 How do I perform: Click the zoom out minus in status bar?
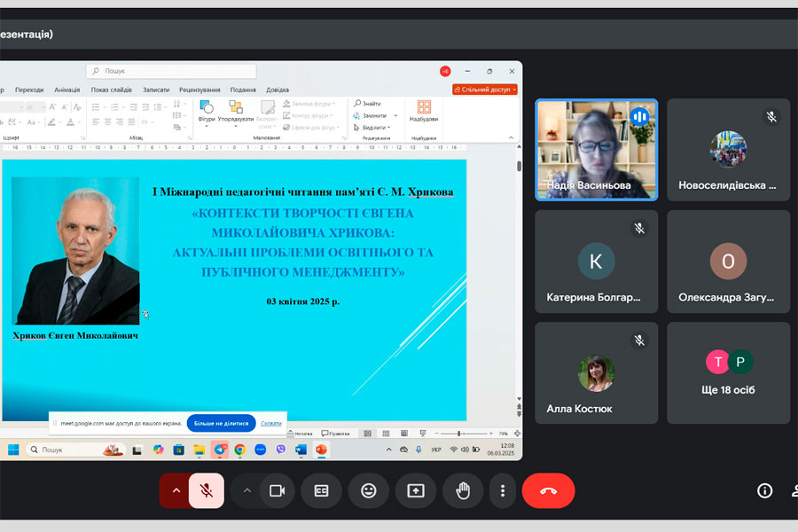pos(436,434)
